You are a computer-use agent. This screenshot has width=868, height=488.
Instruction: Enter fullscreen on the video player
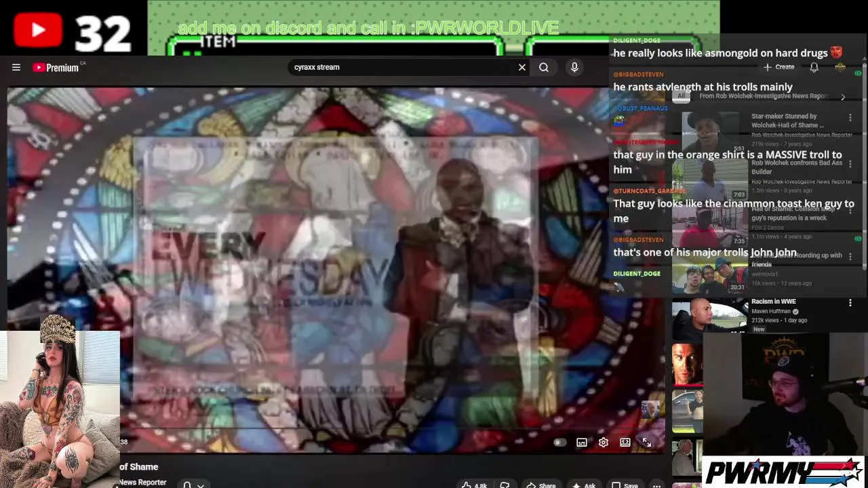647,443
